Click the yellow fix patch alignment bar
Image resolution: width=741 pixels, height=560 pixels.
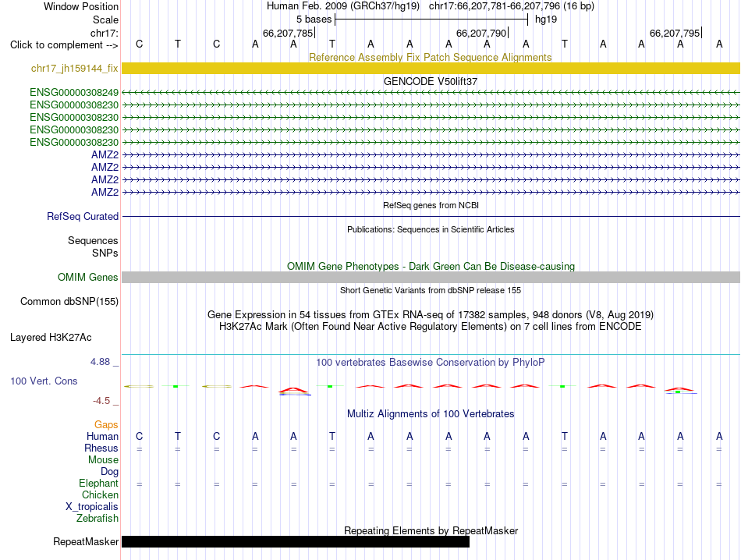pos(431,68)
